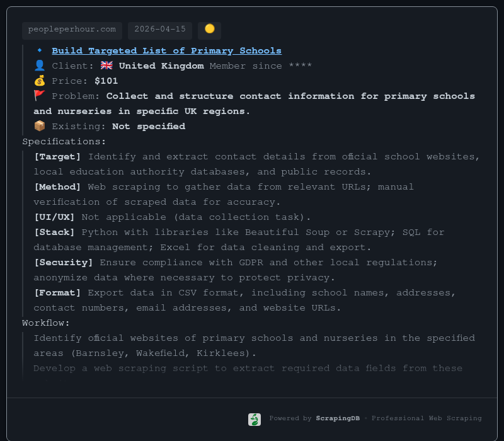
Task: Click the client person icon
Action: pos(40,66)
